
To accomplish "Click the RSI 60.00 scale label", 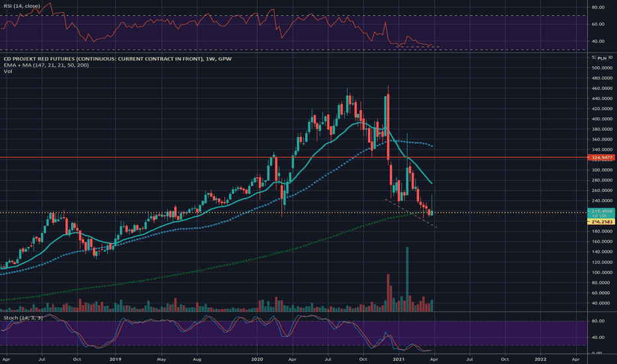I will (598, 24).
